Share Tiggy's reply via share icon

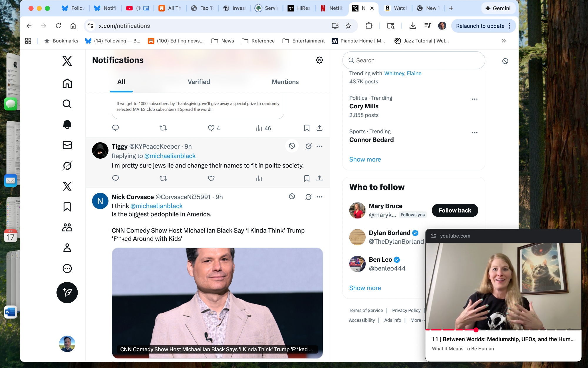click(319, 178)
